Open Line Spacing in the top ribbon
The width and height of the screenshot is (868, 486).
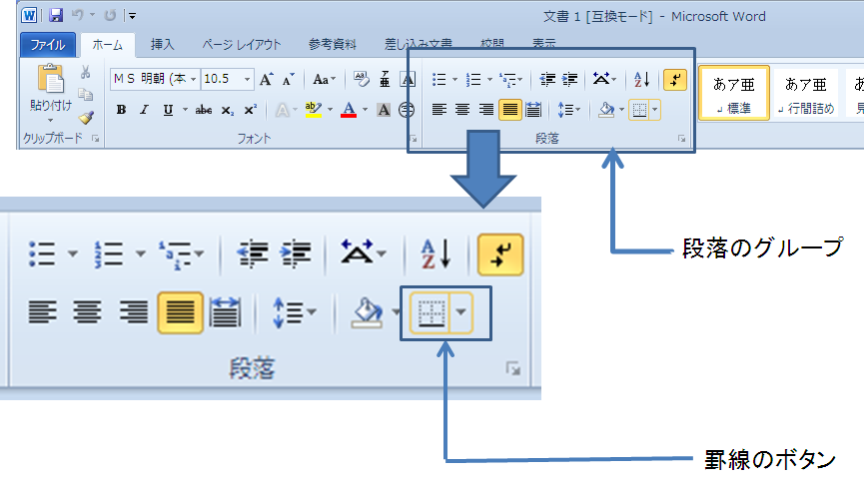(x=568, y=110)
